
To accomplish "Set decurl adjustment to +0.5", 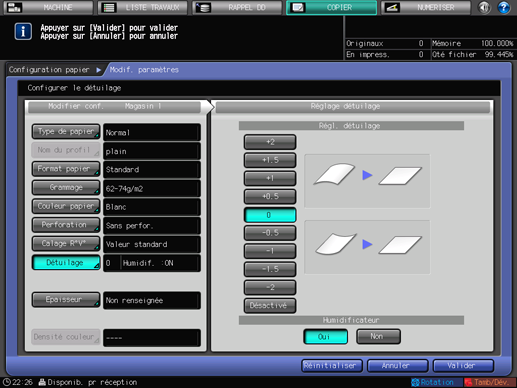I will coord(270,196).
